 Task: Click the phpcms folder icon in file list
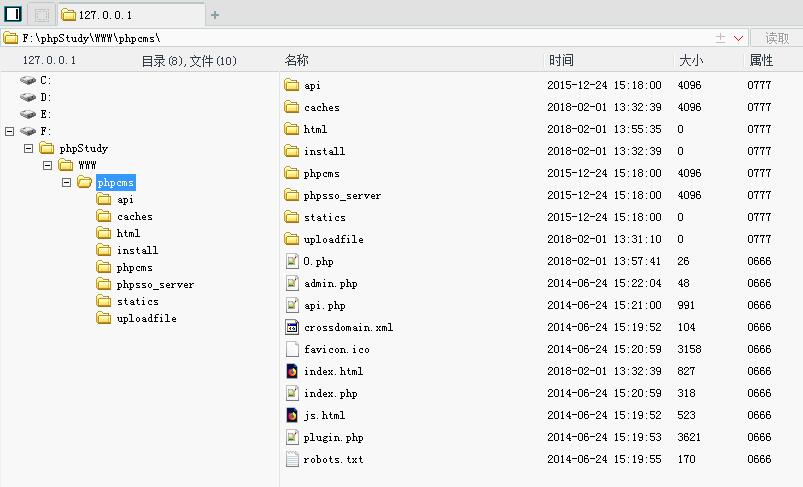(x=291, y=173)
